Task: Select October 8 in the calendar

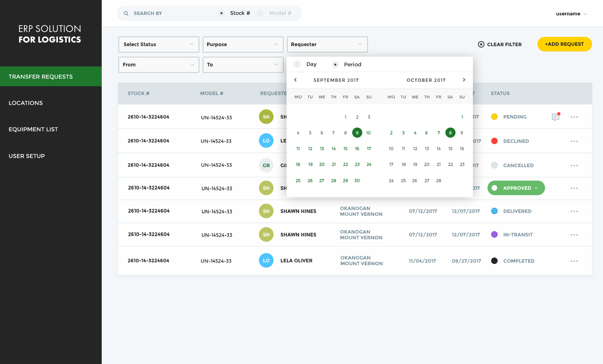Action: coord(450,133)
